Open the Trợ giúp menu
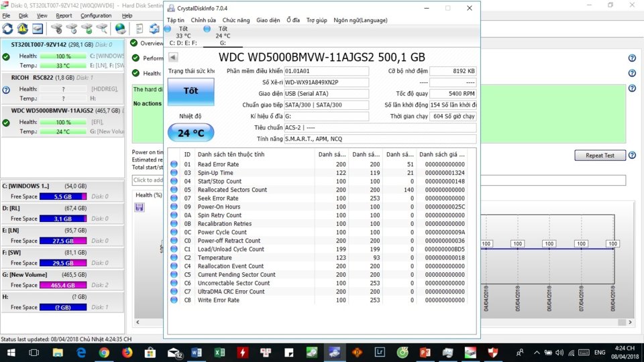Viewport: 644px width, 362px height. click(317, 20)
